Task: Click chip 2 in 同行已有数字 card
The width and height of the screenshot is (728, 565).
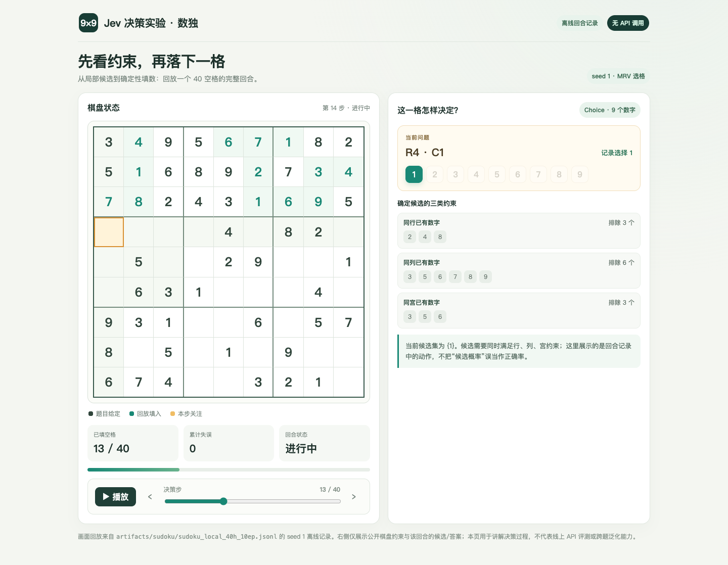Action: point(410,237)
